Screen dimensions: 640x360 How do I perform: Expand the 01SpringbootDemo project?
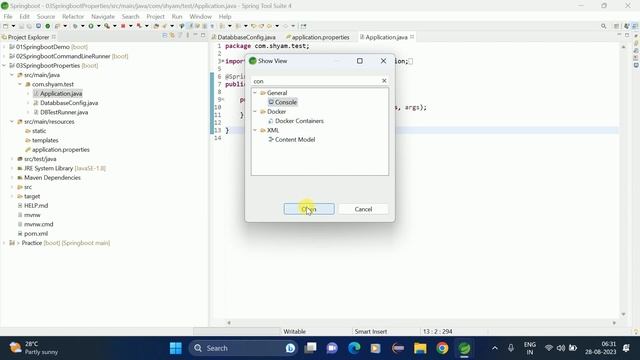pyautogui.click(x=4, y=47)
